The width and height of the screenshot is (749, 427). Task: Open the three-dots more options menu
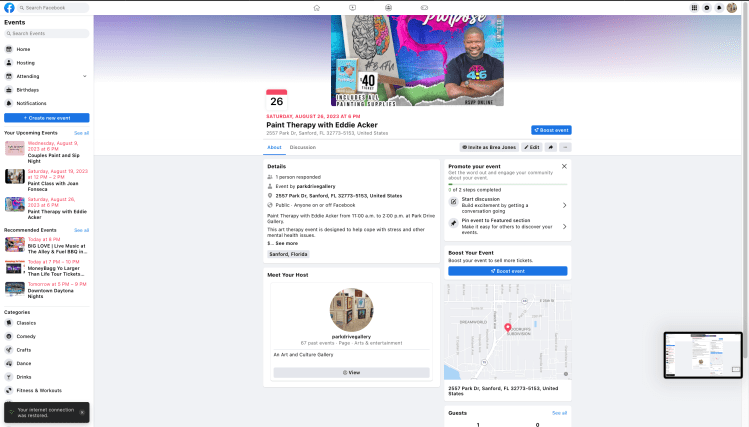[565, 147]
